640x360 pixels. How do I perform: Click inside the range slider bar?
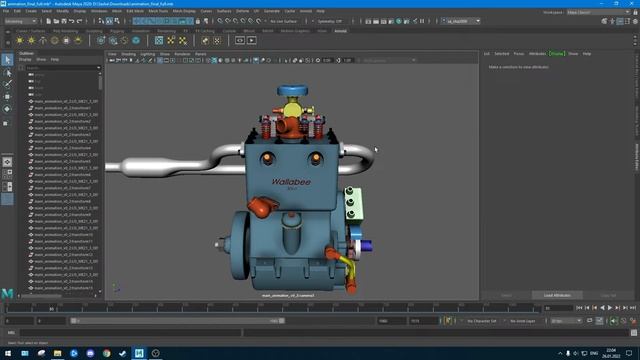[178, 321]
